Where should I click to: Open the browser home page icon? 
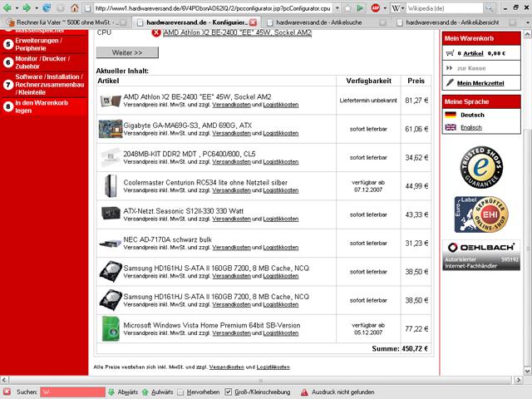coord(75,7)
